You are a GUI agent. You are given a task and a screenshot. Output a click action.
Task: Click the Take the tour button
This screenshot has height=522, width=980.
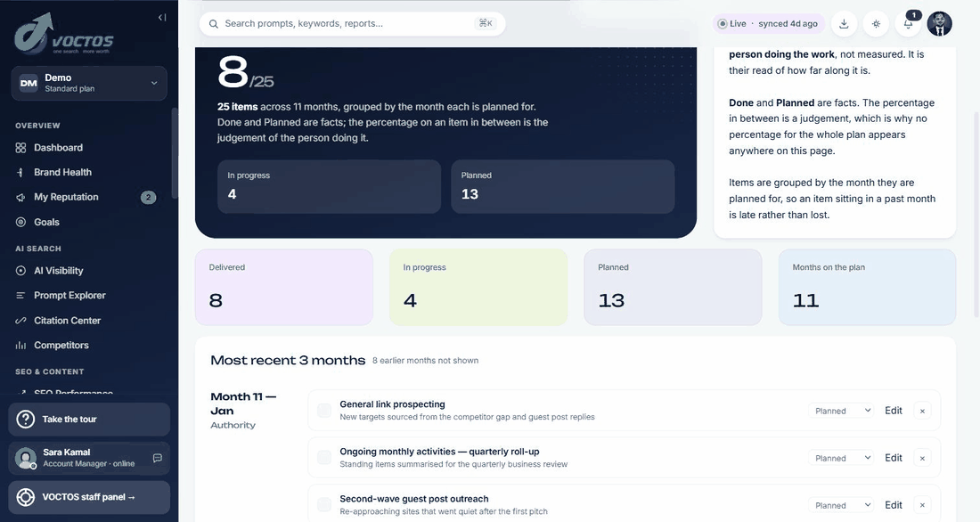[89, 419]
